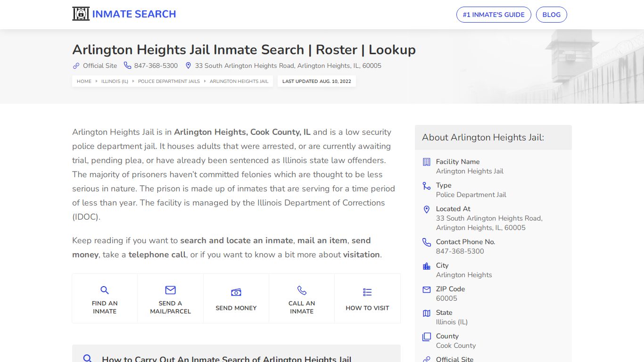Select the sidebar Type value Police Department Jail
This screenshot has width=644, height=362.
[x=471, y=195]
